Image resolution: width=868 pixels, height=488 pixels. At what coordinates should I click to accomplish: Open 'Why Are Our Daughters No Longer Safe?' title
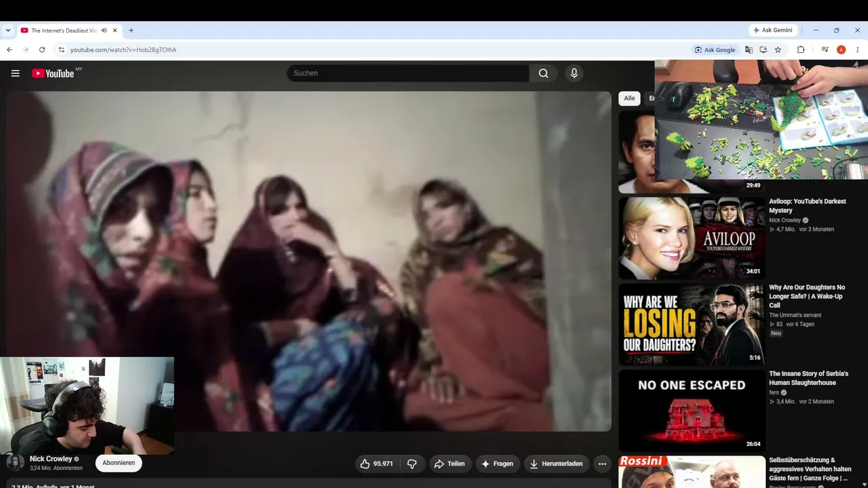[x=807, y=296]
